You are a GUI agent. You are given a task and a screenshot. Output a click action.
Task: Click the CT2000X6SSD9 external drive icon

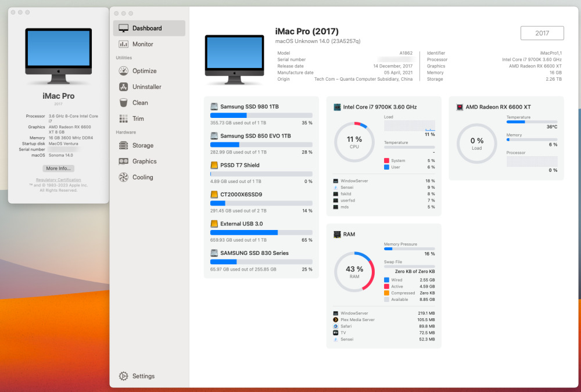pyautogui.click(x=214, y=194)
